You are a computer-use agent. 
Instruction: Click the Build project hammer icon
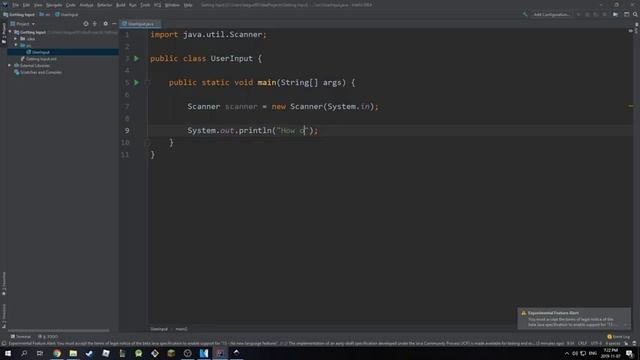click(x=525, y=14)
